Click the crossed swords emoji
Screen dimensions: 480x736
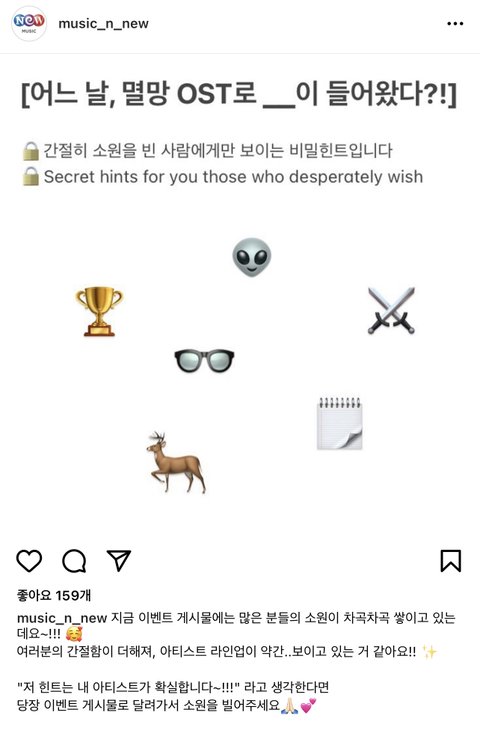pos(391,310)
